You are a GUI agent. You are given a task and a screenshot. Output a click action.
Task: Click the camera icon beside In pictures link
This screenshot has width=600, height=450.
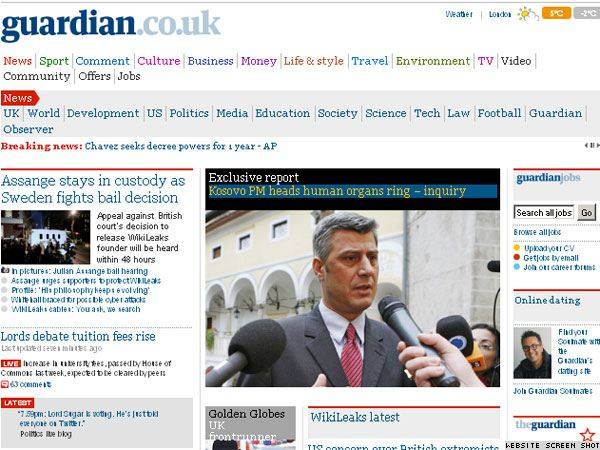pos(5,271)
